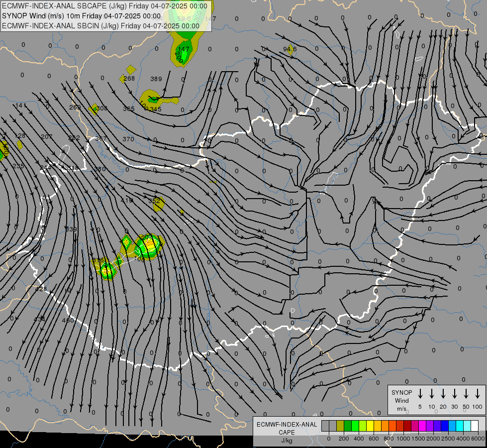Pick the dark red swatch in CAPE legend
Viewport: 487px width, 448px height.
407,426
